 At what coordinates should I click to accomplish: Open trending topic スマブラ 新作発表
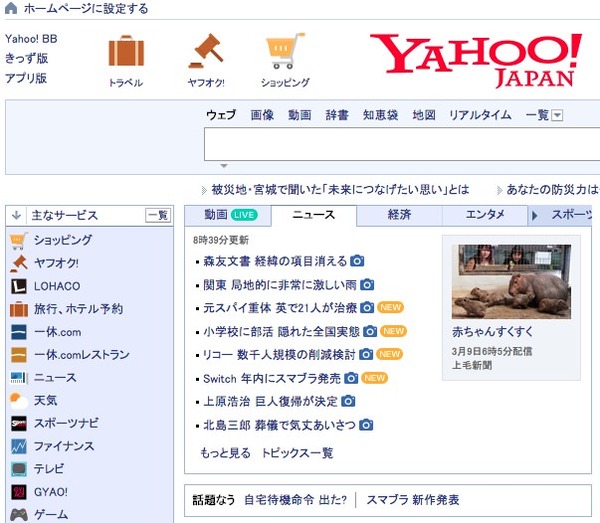(x=413, y=500)
